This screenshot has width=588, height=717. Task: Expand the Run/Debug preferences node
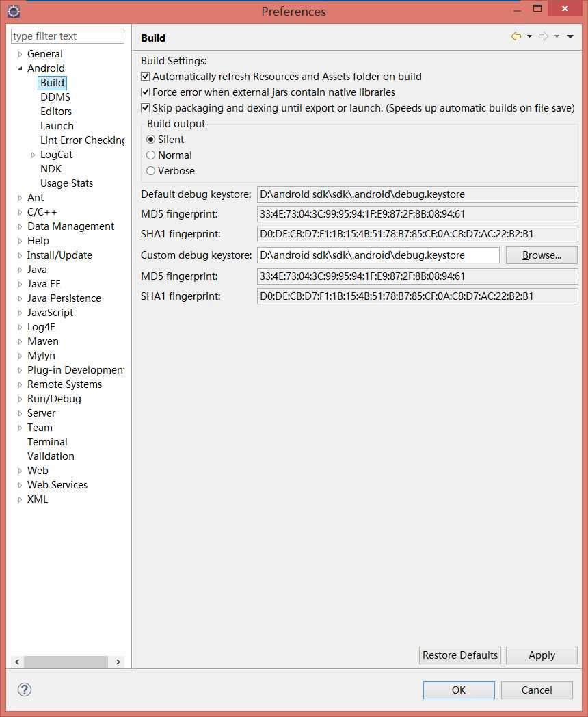tap(20, 399)
